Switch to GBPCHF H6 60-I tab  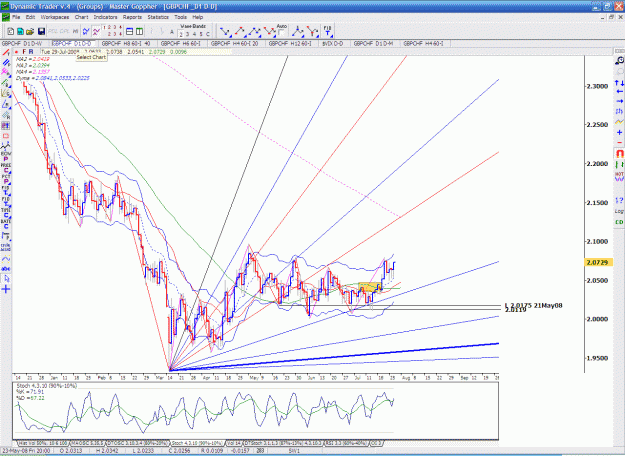(181, 43)
